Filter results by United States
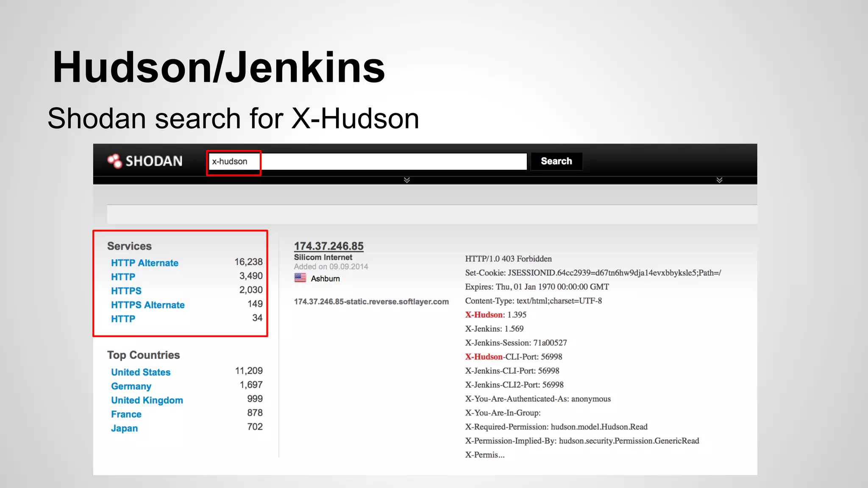 coord(141,372)
